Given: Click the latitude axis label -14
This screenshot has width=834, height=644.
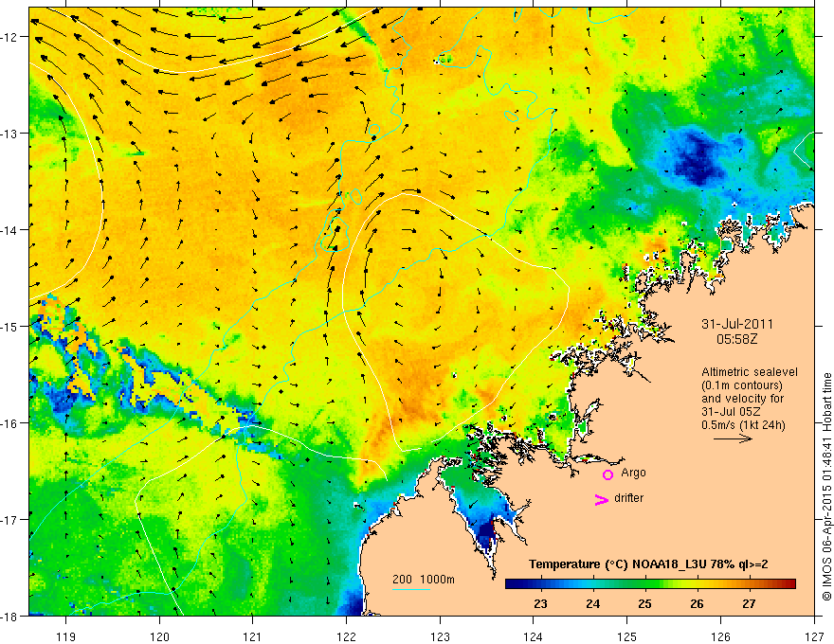Looking at the screenshot, I should [x=9, y=230].
